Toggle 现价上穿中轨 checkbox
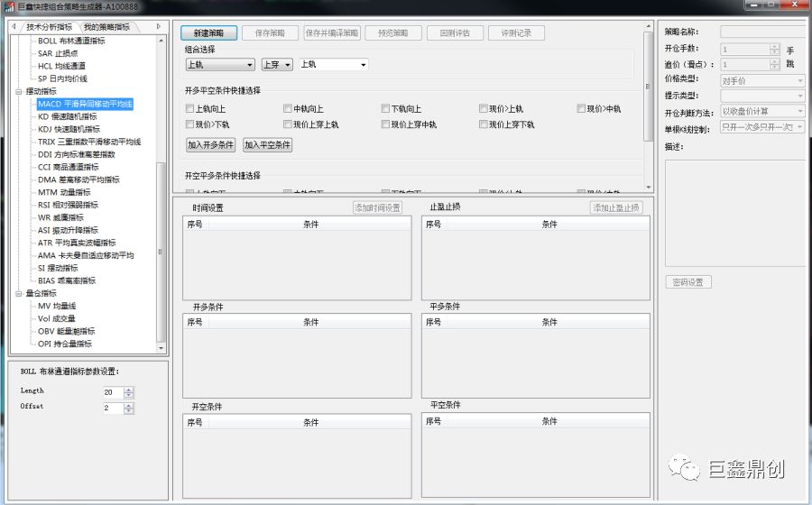The image size is (812, 505). pos(385,124)
